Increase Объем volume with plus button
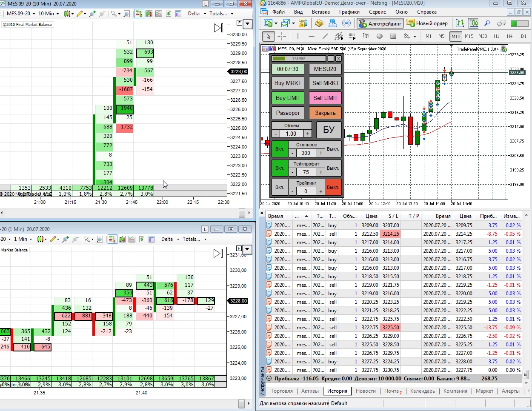The width and height of the screenshot is (532, 411). pyautogui.click(x=308, y=134)
